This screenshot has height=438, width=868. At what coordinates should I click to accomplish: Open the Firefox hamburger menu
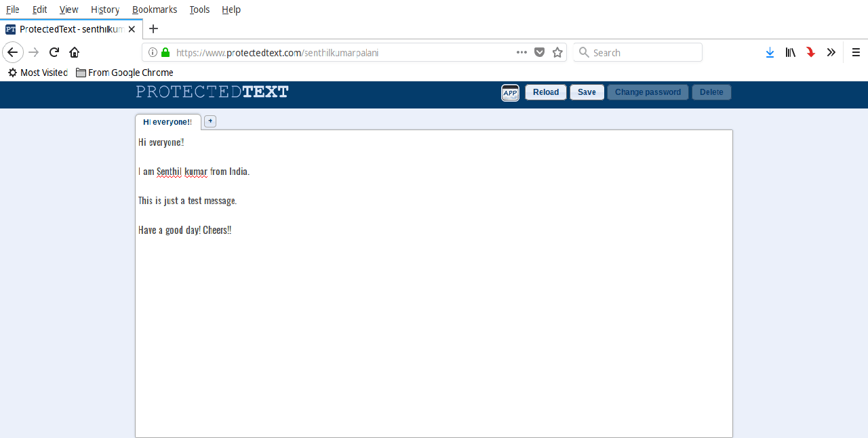point(856,52)
